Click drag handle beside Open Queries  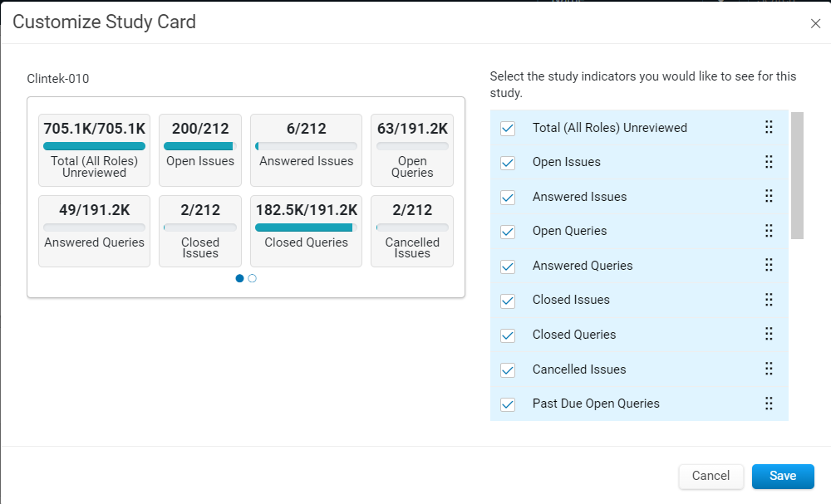pyautogui.click(x=769, y=231)
